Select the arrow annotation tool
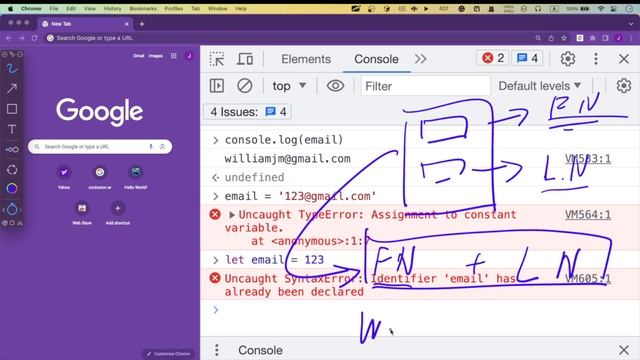 (x=11, y=88)
